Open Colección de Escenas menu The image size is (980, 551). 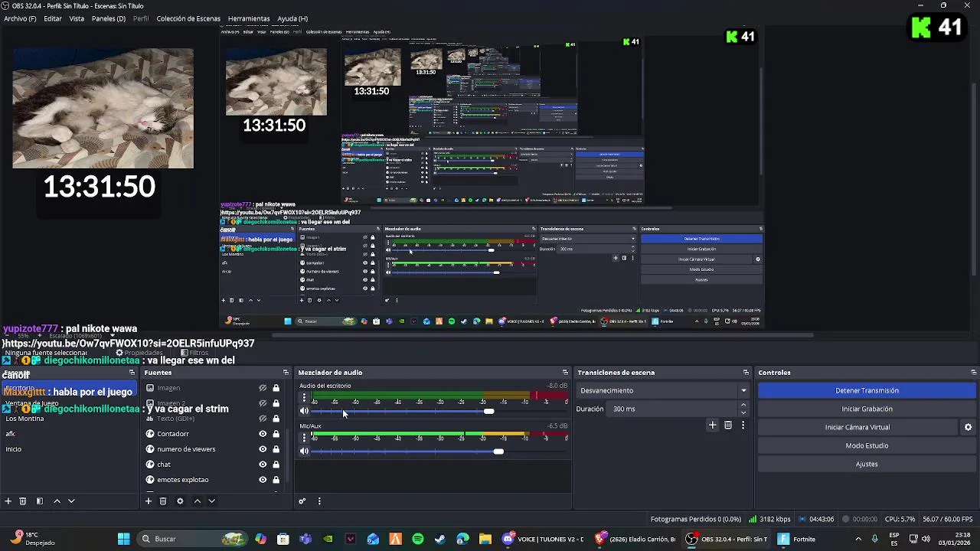[188, 18]
